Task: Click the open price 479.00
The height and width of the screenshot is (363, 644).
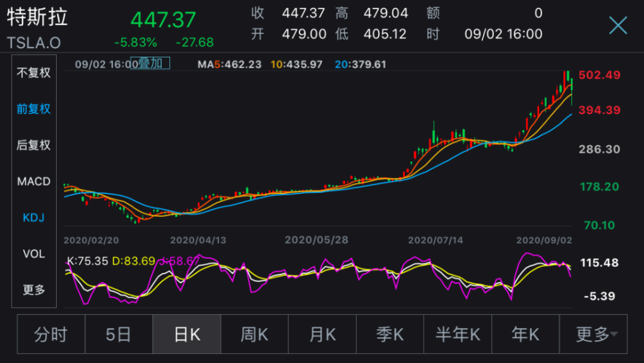Action: pos(304,34)
